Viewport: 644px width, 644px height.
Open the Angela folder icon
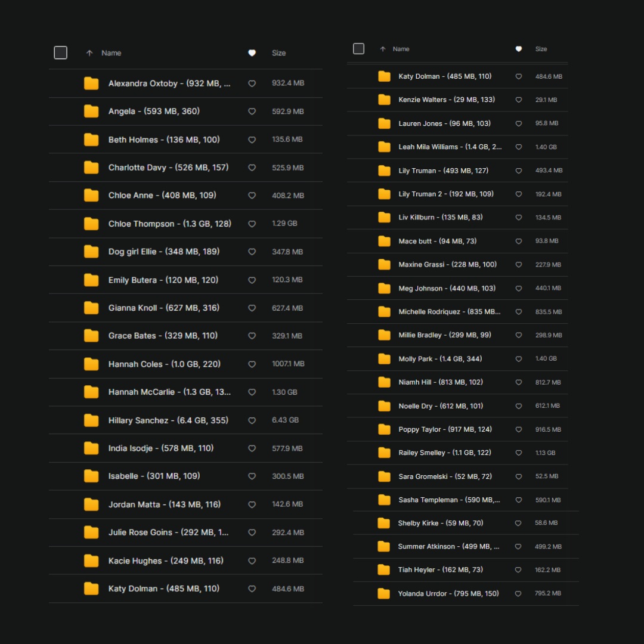pos(91,112)
